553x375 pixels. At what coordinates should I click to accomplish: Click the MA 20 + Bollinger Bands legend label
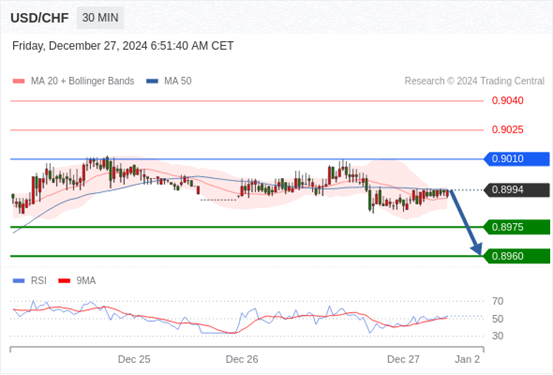click(83, 81)
